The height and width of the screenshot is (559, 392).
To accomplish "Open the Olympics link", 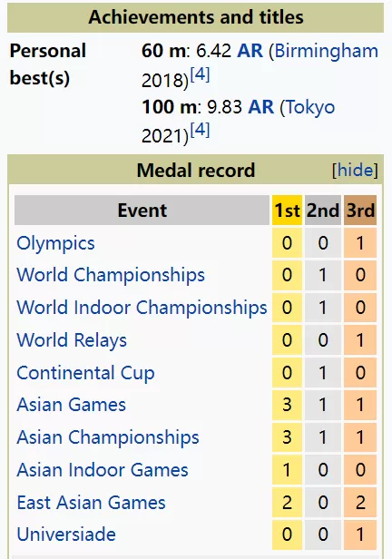I will tap(55, 244).
